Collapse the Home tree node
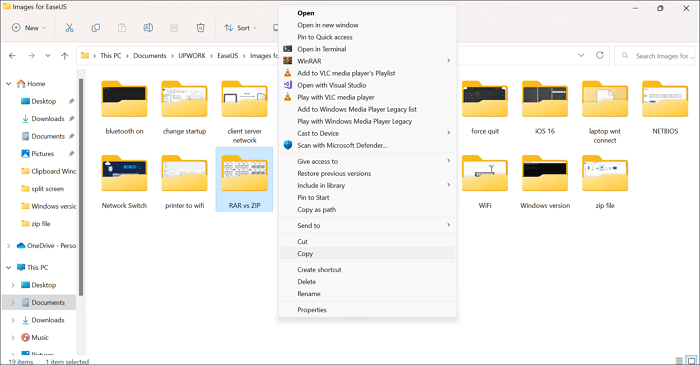The image size is (700, 365). (8, 83)
